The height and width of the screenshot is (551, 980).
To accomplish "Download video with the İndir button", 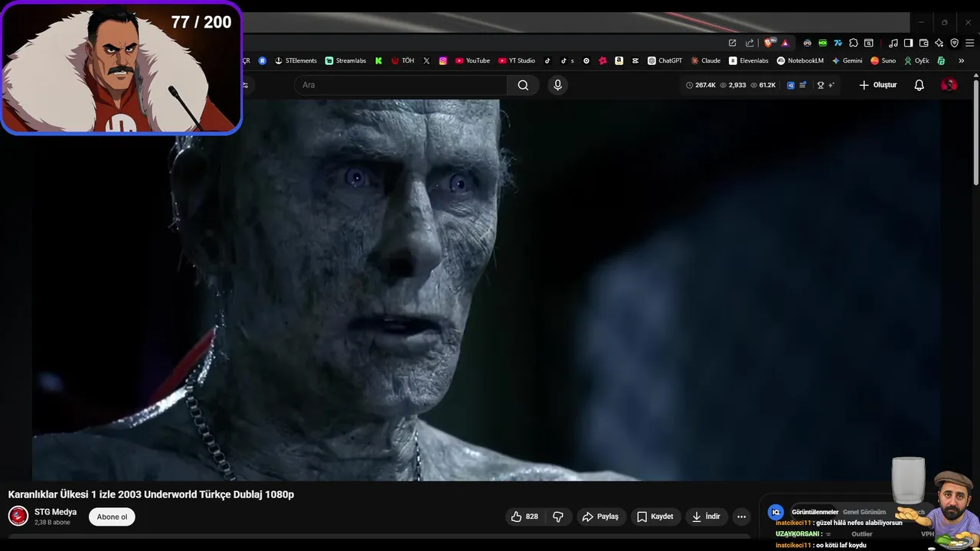I will (x=706, y=517).
